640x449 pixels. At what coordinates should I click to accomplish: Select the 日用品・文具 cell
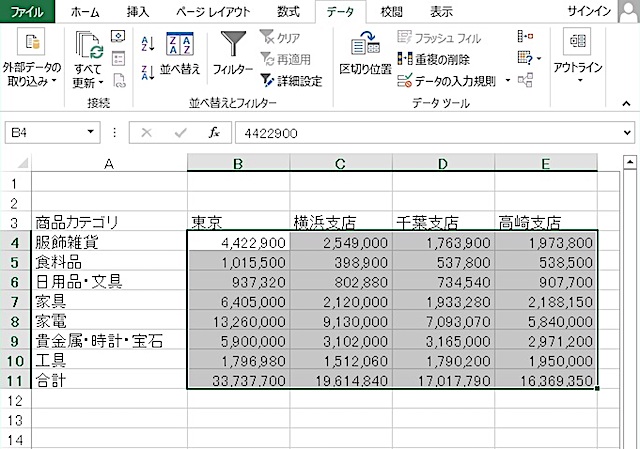(x=109, y=282)
